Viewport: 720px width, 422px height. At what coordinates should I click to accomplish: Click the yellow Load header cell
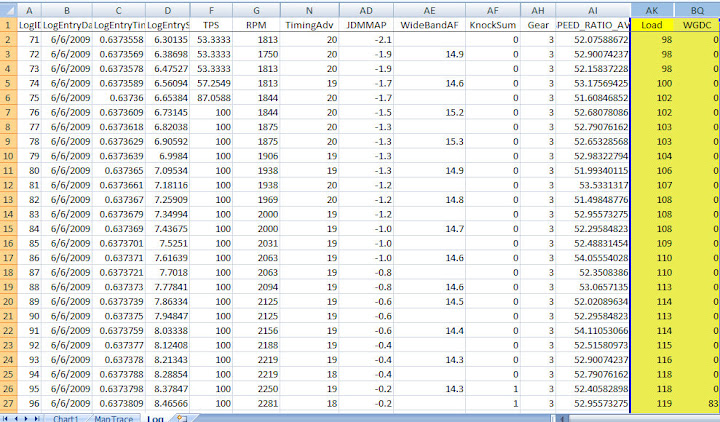pyautogui.click(x=652, y=25)
